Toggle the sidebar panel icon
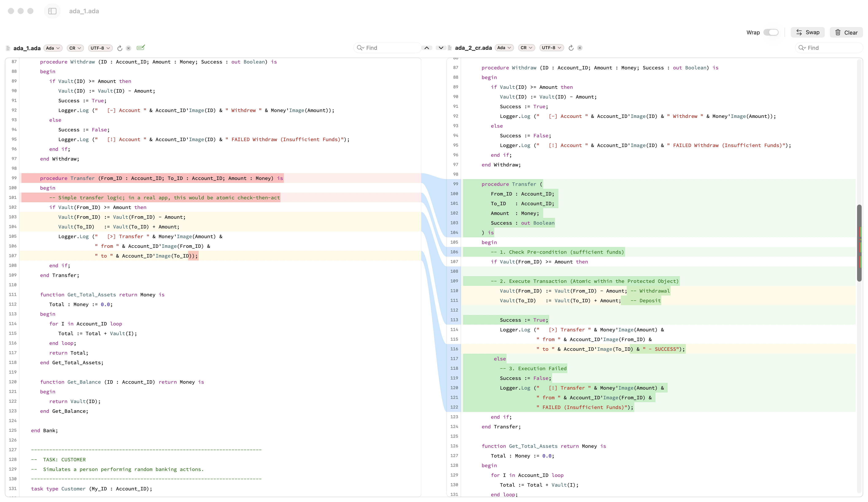This screenshot has width=868, height=502. (x=52, y=11)
